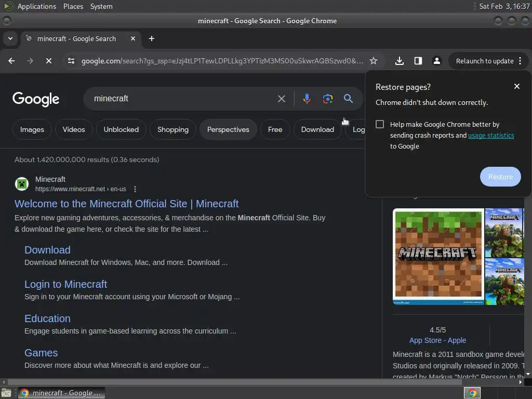532x399 pixels.
Task: Open bottom-right Minecraft cover art thumbnail
Action: coord(504,282)
